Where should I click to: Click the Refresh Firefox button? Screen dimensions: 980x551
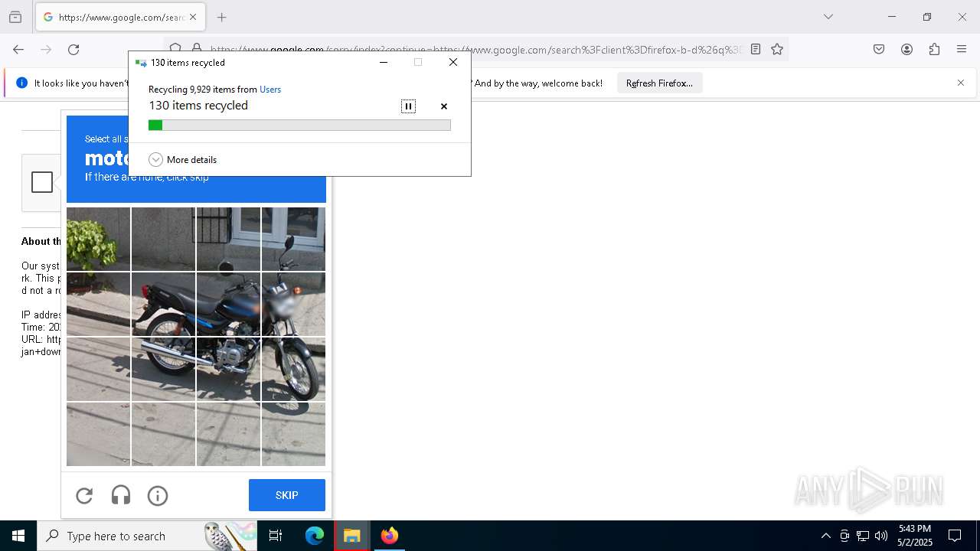click(x=659, y=83)
